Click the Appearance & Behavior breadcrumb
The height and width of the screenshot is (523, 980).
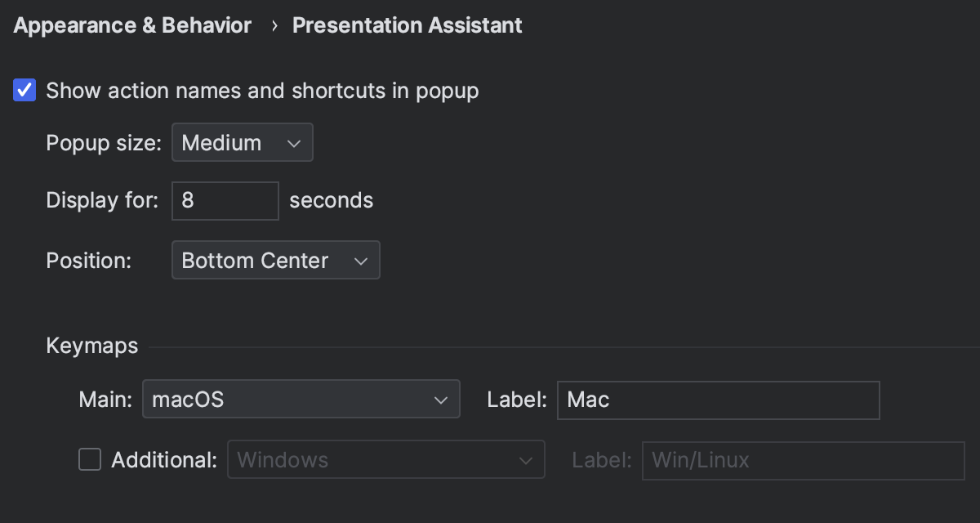click(131, 25)
